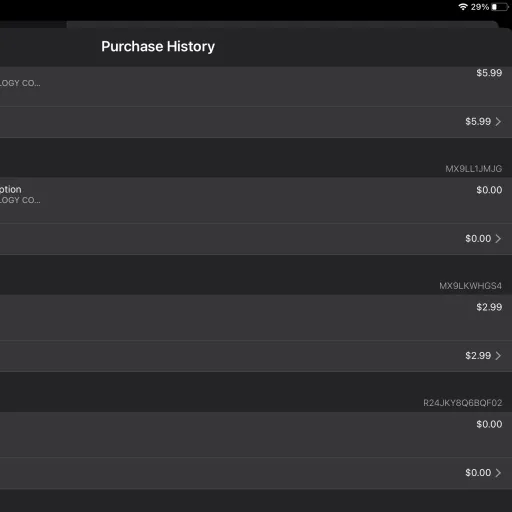Open details via chevron beside $2.99 total
This screenshot has width=512, height=512.
pyautogui.click(x=498, y=356)
